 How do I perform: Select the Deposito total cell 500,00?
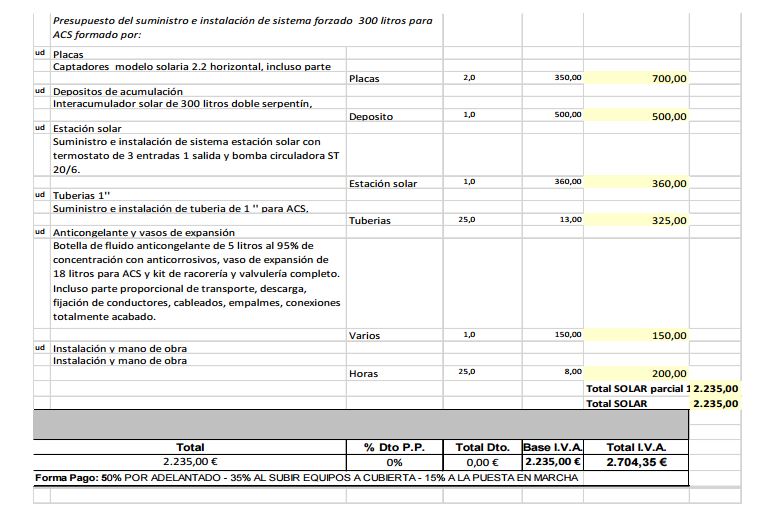point(636,116)
